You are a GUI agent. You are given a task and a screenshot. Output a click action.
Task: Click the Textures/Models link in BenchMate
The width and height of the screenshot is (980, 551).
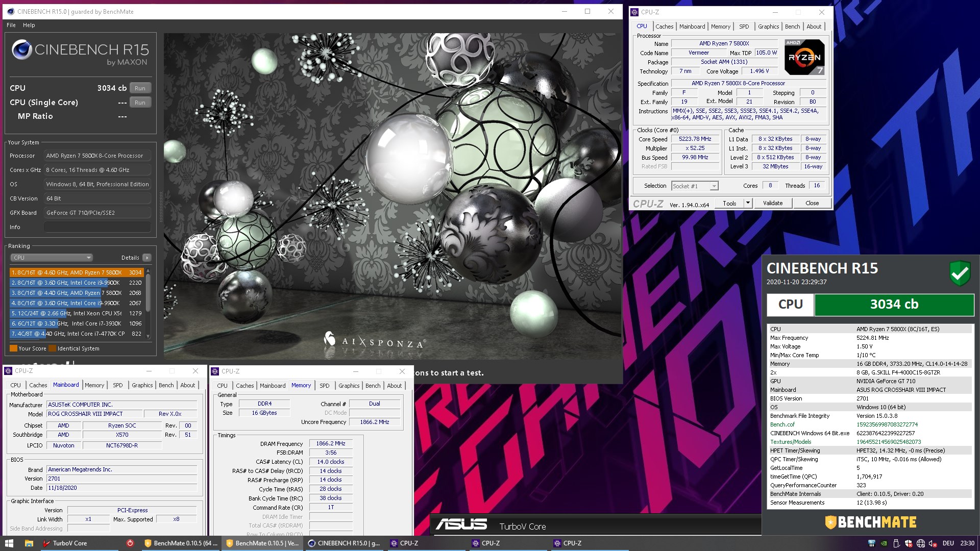791,442
